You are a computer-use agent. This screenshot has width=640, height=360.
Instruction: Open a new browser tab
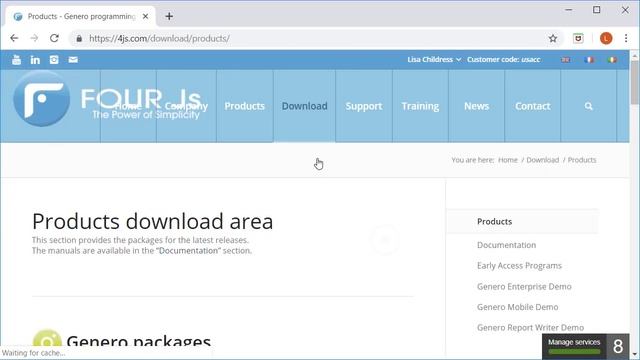coord(169,16)
